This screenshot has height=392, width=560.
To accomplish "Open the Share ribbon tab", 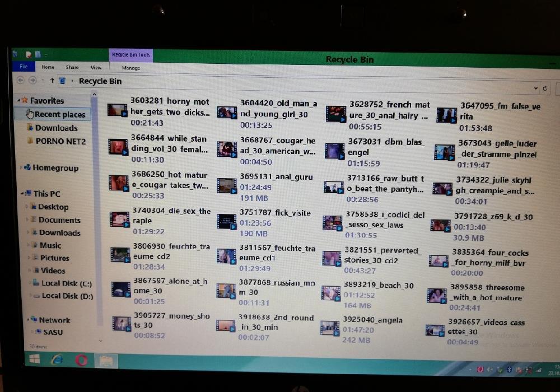I will coord(72,67).
